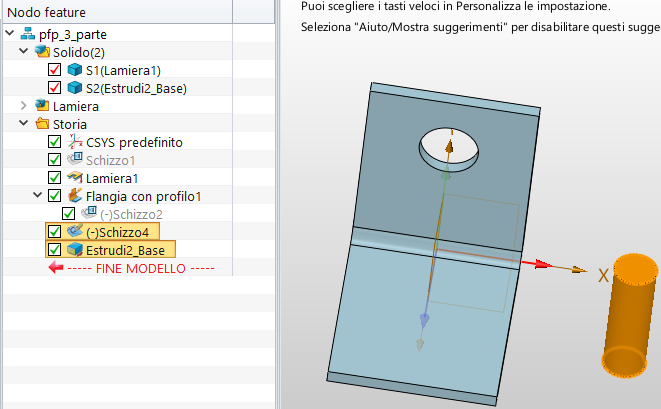
Task: Click the red X axis arrowhead
Action: (x=543, y=264)
